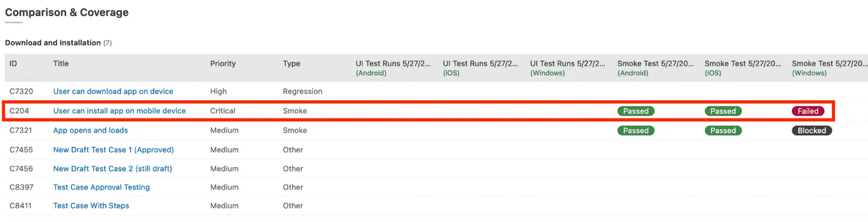Open 'App opens and loads' test case
This screenshot has height=222, width=868.
click(90, 131)
